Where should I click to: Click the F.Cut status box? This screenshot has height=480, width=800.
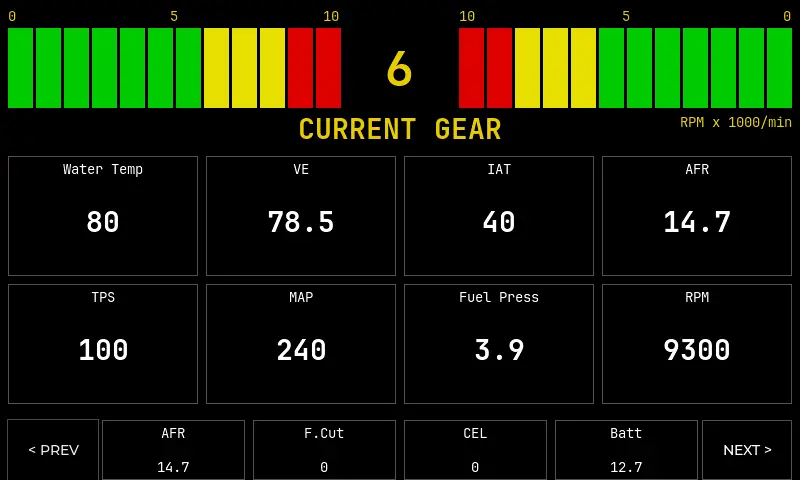[324, 450]
